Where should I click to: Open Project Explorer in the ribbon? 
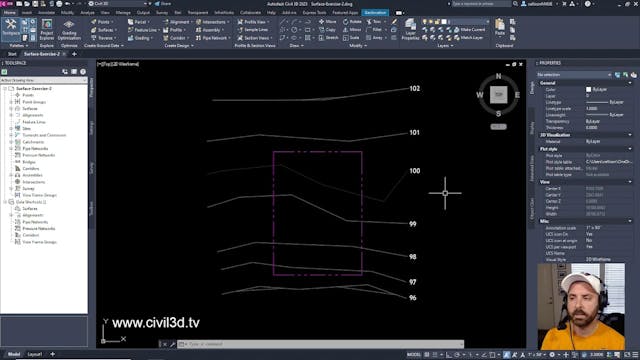(47, 29)
